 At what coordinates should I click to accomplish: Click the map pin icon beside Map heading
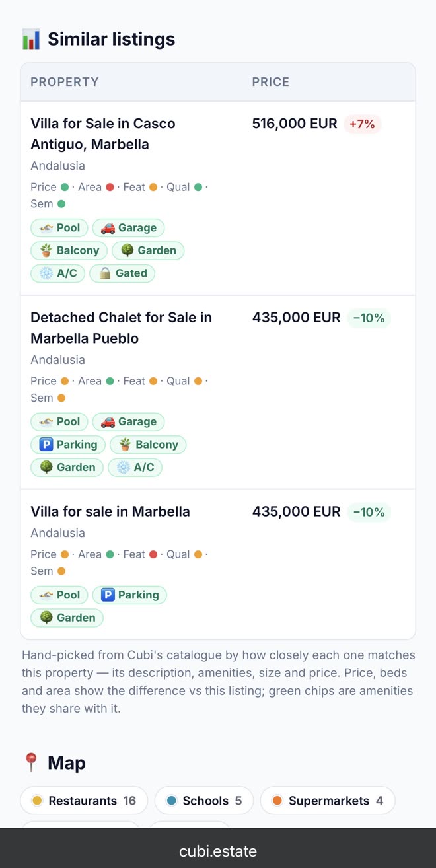[x=30, y=763]
